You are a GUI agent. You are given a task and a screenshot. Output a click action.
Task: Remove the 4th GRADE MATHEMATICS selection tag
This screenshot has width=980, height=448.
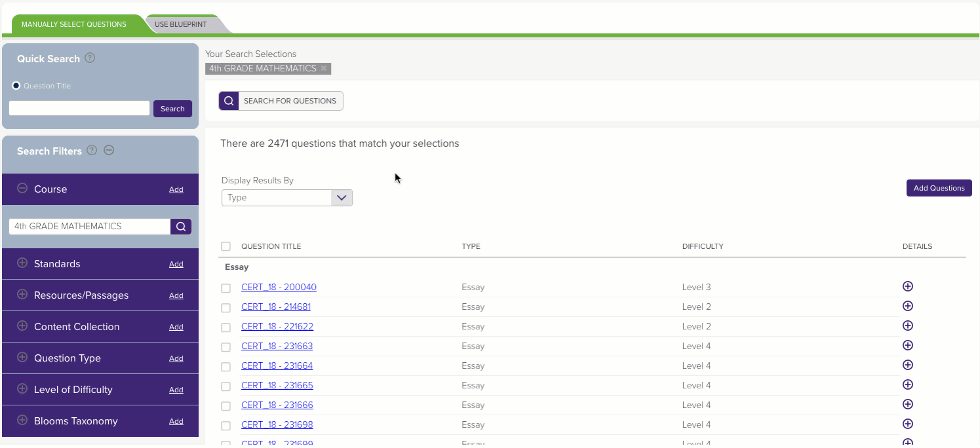coord(324,68)
